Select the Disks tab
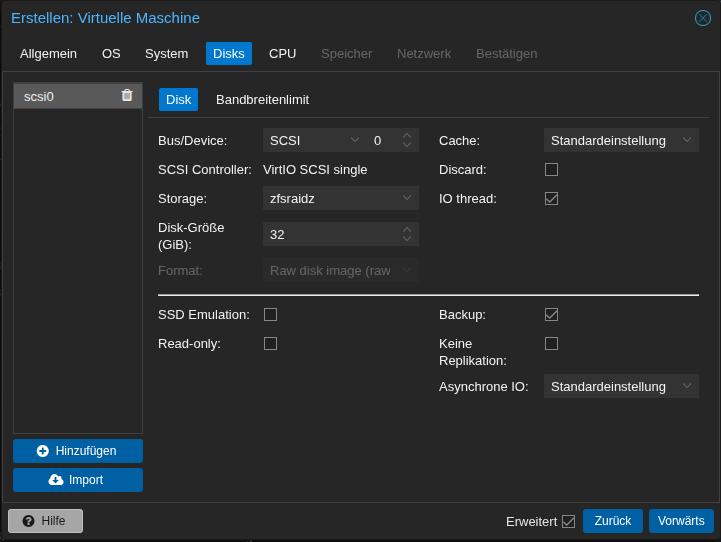This screenshot has width=721, height=542. pyautogui.click(x=229, y=53)
